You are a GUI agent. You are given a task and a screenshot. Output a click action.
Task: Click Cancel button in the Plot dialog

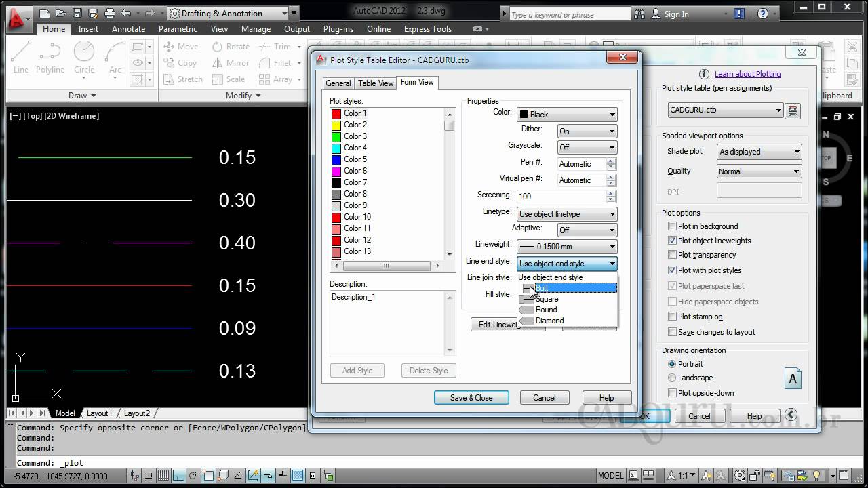click(x=699, y=416)
